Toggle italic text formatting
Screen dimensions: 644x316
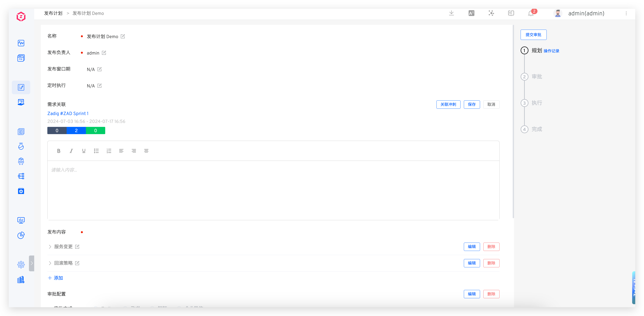71,151
